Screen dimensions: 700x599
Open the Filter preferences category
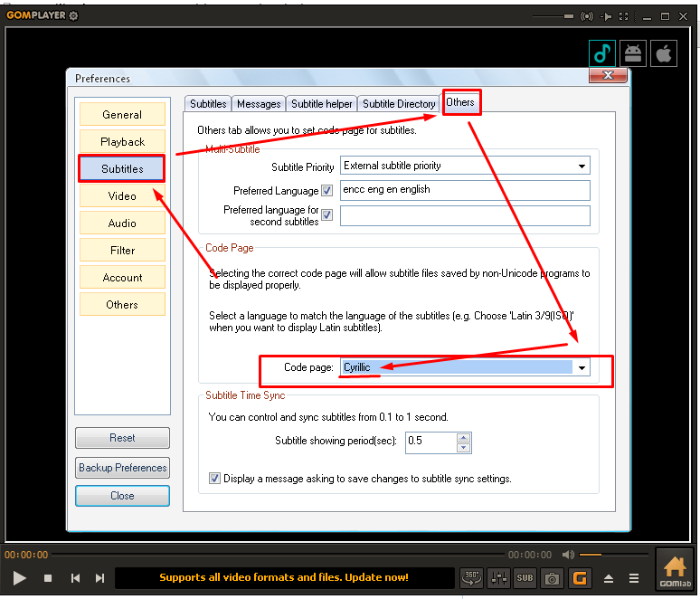(x=122, y=251)
